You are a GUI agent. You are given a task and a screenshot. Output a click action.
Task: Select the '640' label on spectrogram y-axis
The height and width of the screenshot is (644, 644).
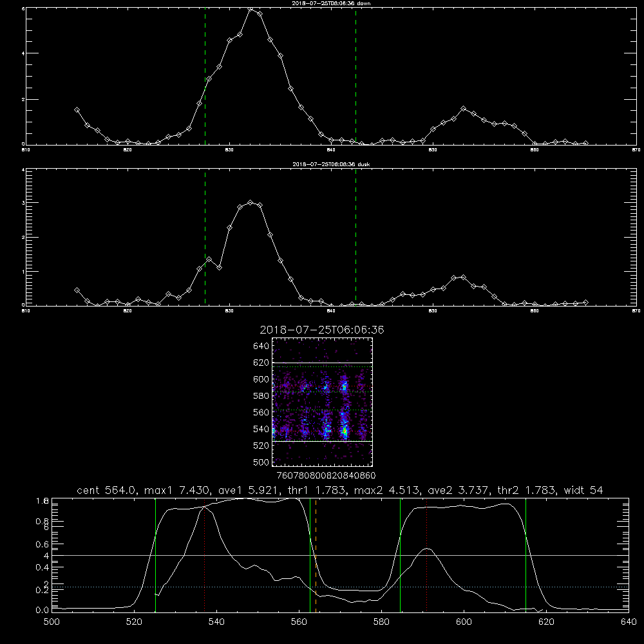pos(261,346)
